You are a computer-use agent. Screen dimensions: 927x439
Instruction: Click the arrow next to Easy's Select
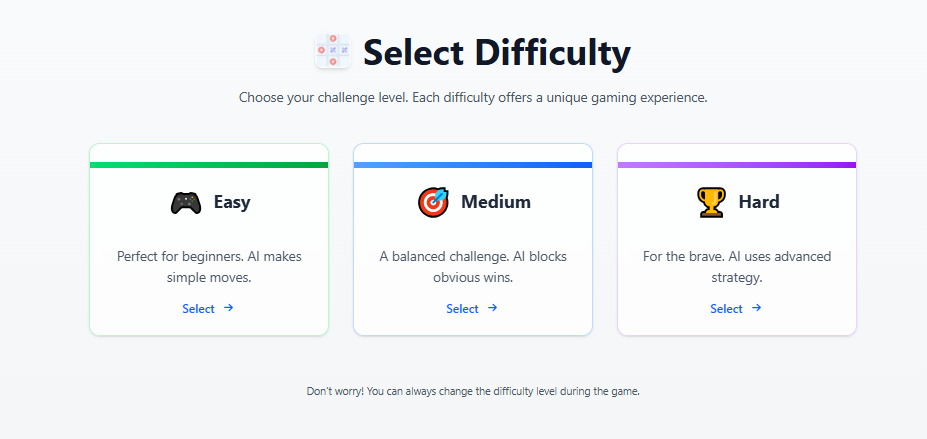pyautogui.click(x=229, y=308)
